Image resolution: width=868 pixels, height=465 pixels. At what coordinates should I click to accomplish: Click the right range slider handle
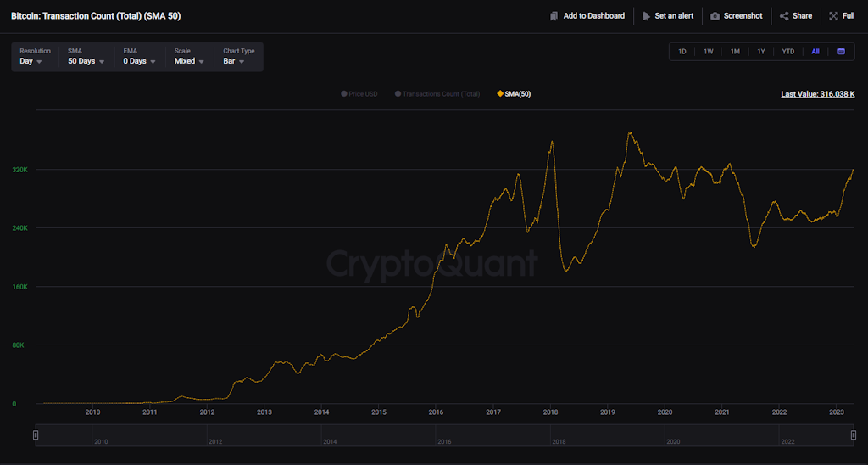click(x=853, y=435)
